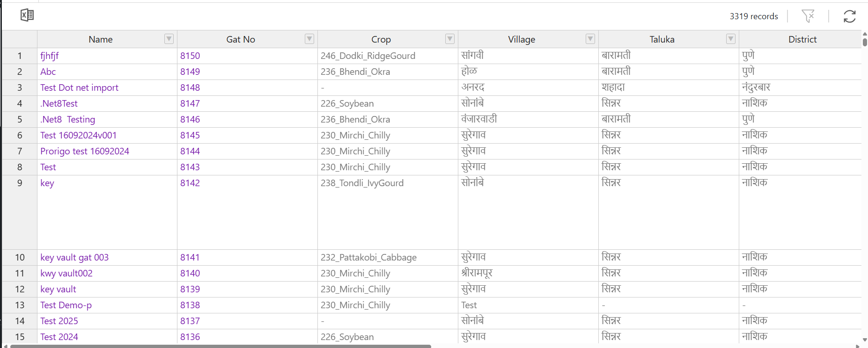Open the '.Net8Test' record link
The width and height of the screenshot is (868, 348).
tap(59, 103)
